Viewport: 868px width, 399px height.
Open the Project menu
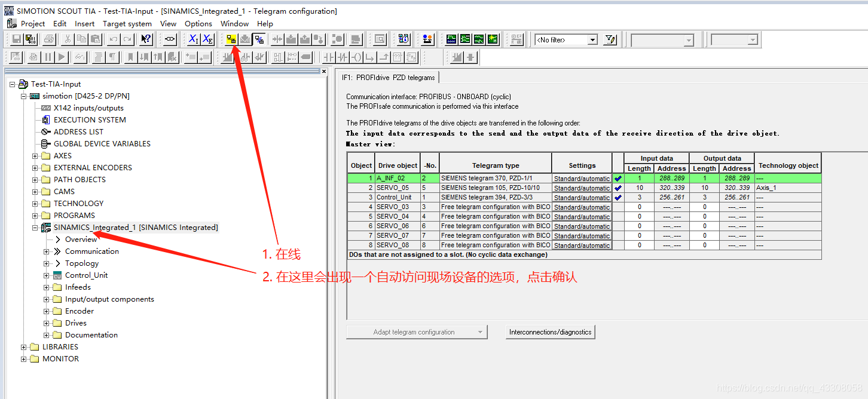tap(33, 24)
